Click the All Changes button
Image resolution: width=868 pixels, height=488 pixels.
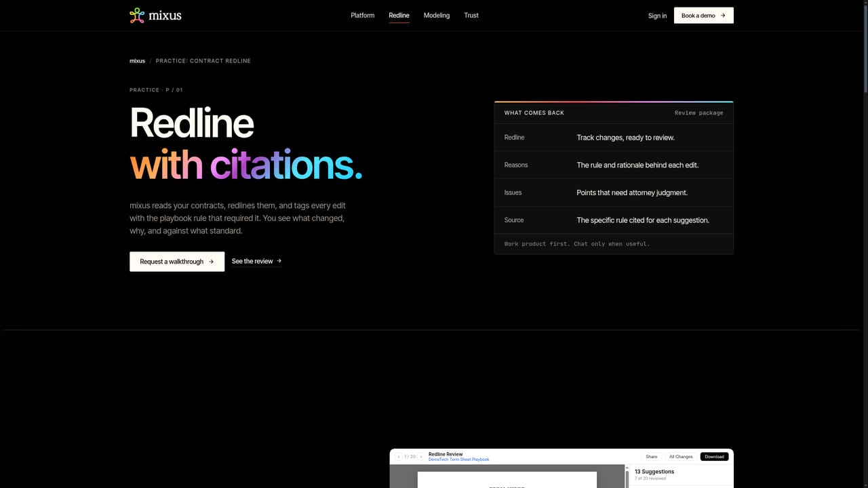pyautogui.click(x=681, y=457)
